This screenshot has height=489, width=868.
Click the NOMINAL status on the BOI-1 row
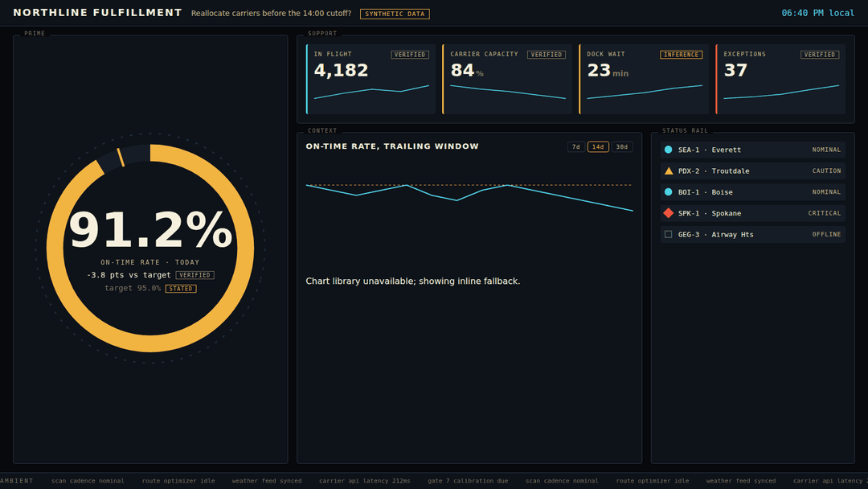[826, 191]
